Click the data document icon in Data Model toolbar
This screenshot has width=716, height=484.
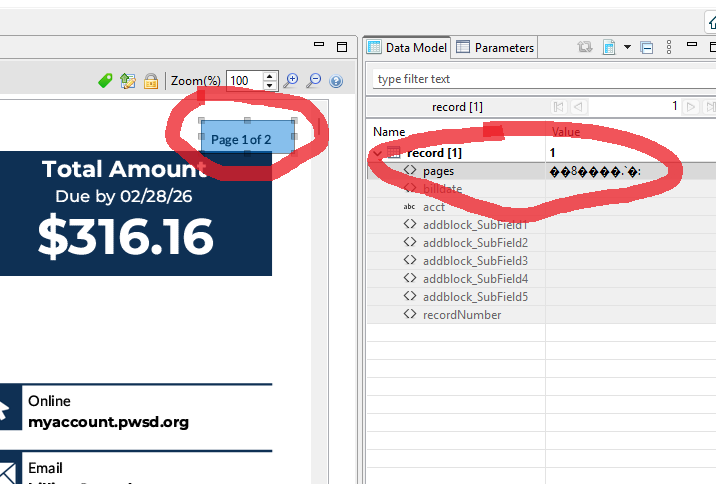[609, 47]
